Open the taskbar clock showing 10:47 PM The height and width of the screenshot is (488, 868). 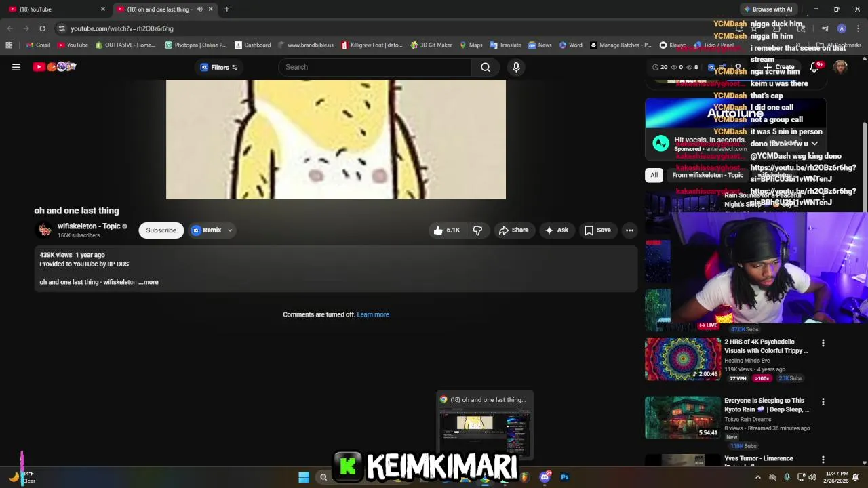coord(837,477)
